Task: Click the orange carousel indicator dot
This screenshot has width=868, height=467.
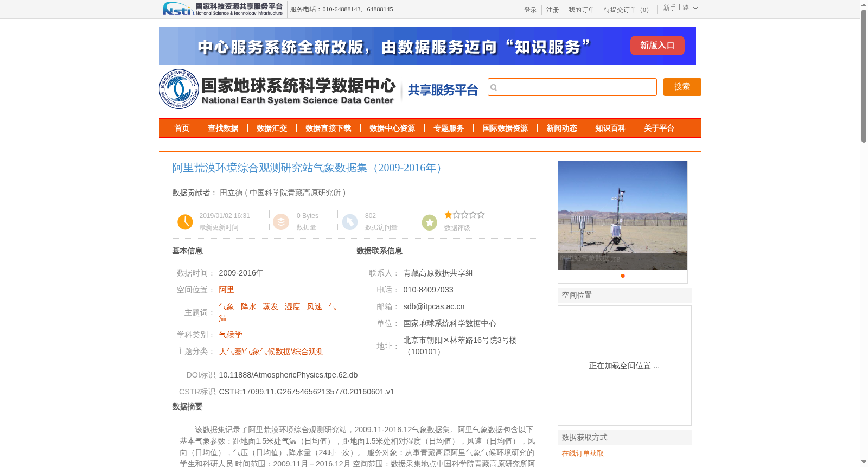Action: (x=623, y=276)
